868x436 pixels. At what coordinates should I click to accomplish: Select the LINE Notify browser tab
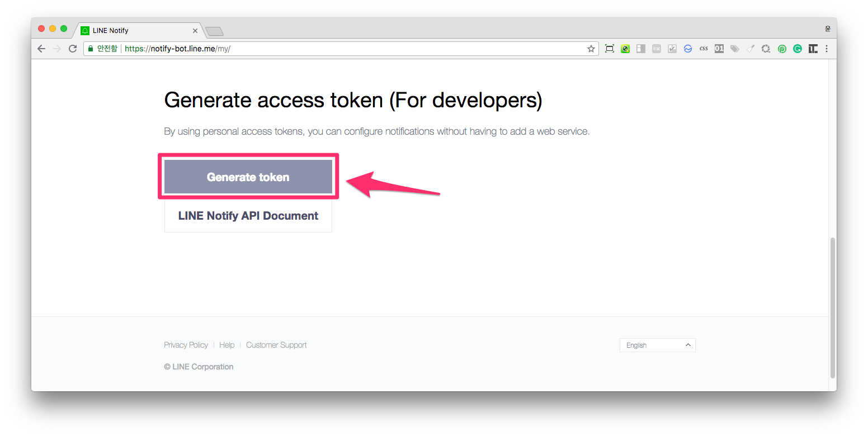click(x=138, y=30)
